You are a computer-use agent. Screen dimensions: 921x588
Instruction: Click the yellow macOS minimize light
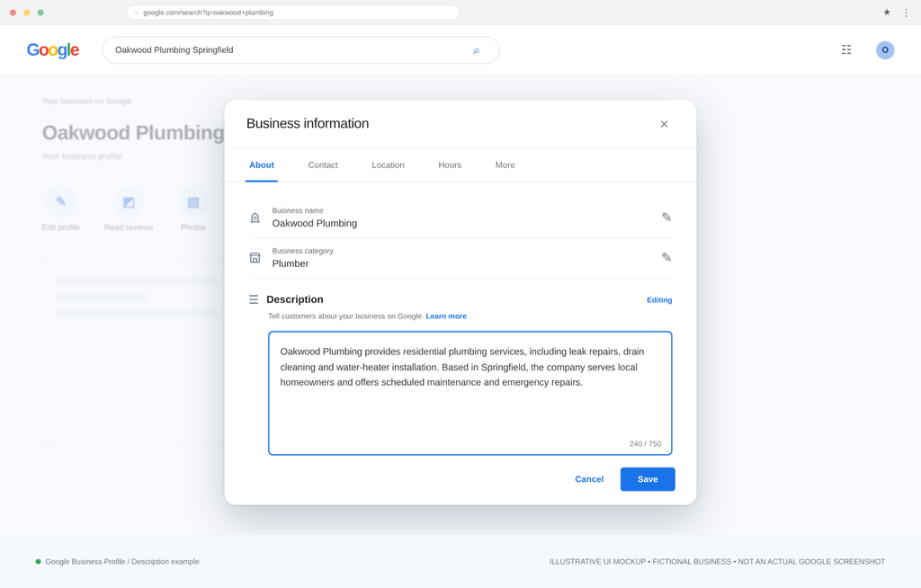pyautogui.click(x=26, y=13)
